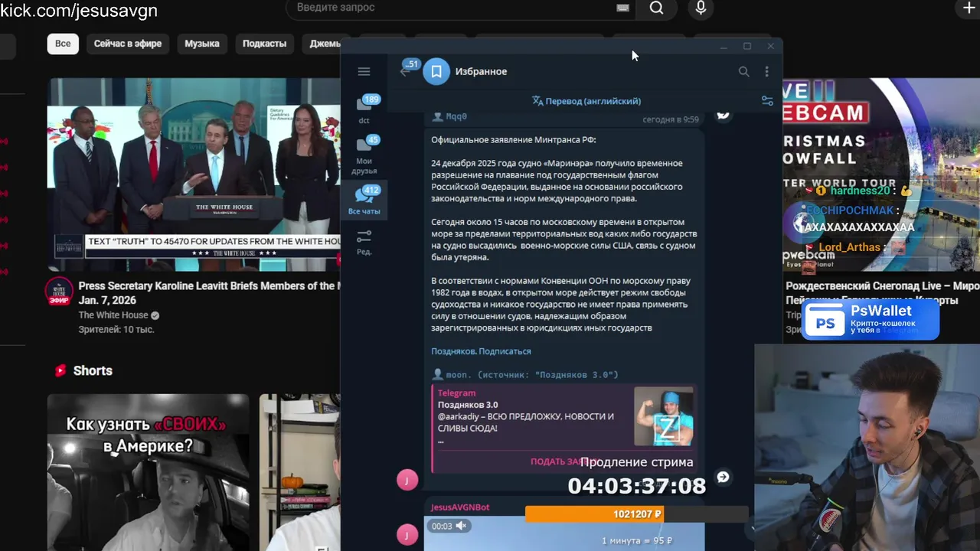Open the Ред. folder editor
The width and height of the screenshot is (980, 551).
[364, 242]
